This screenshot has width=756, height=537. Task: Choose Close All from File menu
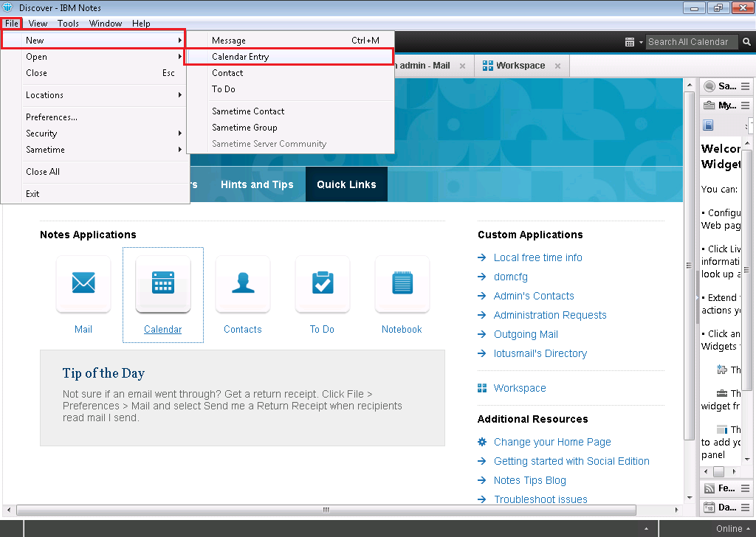(x=95, y=171)
